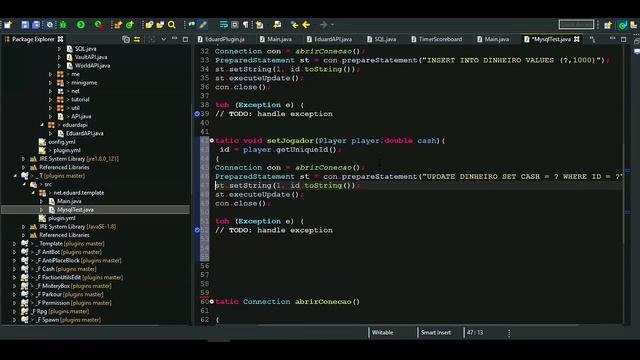
Task: Click the task marker near line 53
Action: tap(197, 230)
